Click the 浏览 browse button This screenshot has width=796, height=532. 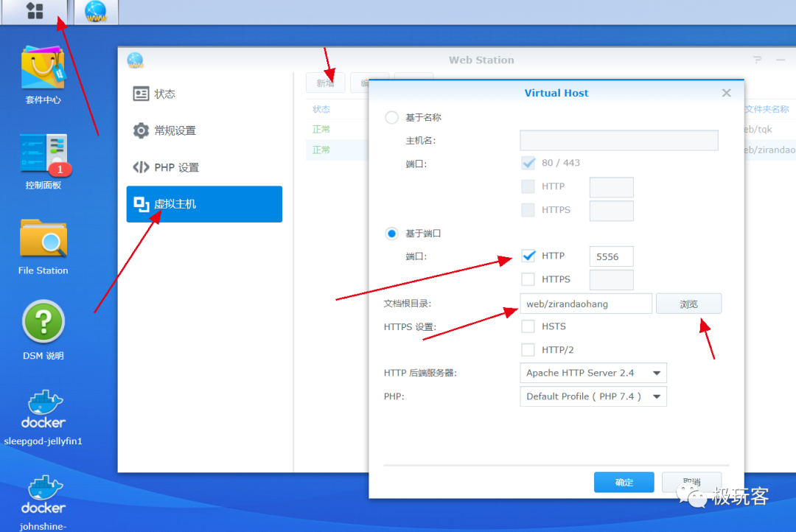(688, 304)
